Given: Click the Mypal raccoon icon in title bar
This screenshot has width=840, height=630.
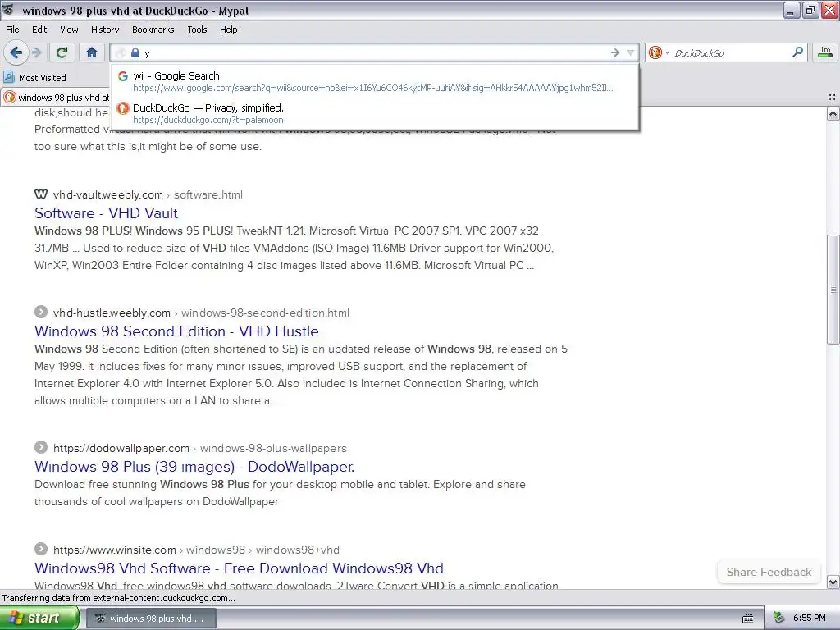Looking at the screenshot, I should click(8, 10).
